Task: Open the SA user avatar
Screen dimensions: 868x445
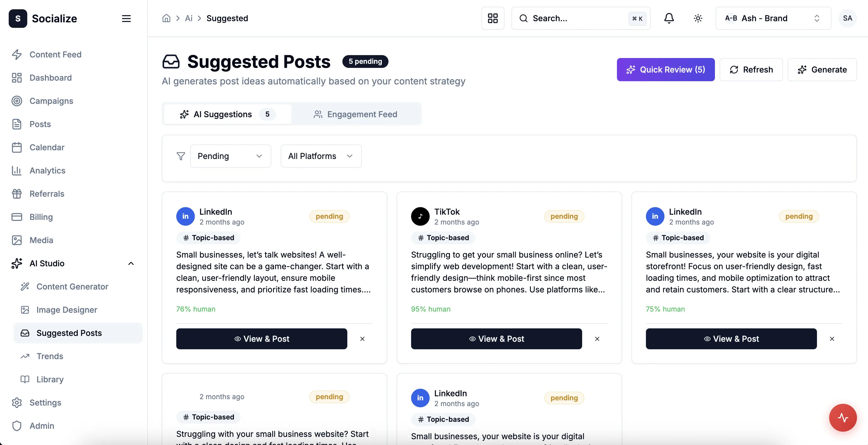Action: [x=847, y=18]
